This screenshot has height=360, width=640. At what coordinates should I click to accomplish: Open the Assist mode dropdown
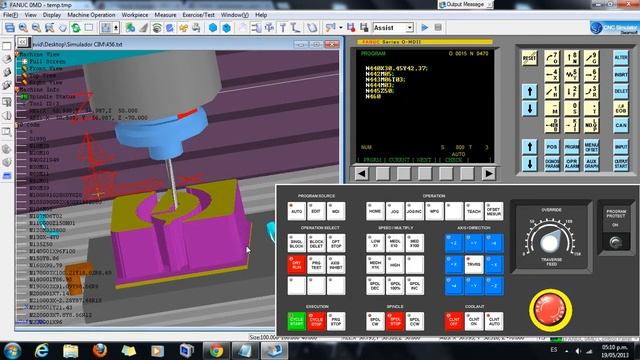pyautogui.click(x=409, y=28)
